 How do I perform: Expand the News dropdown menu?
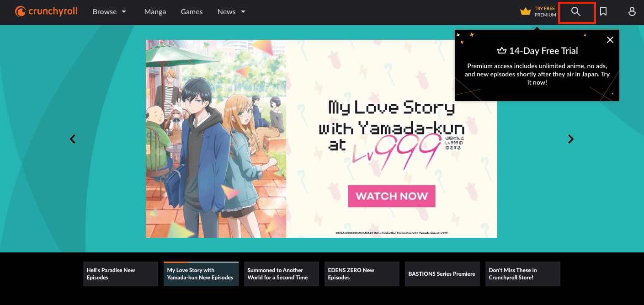tap(231, 12)
